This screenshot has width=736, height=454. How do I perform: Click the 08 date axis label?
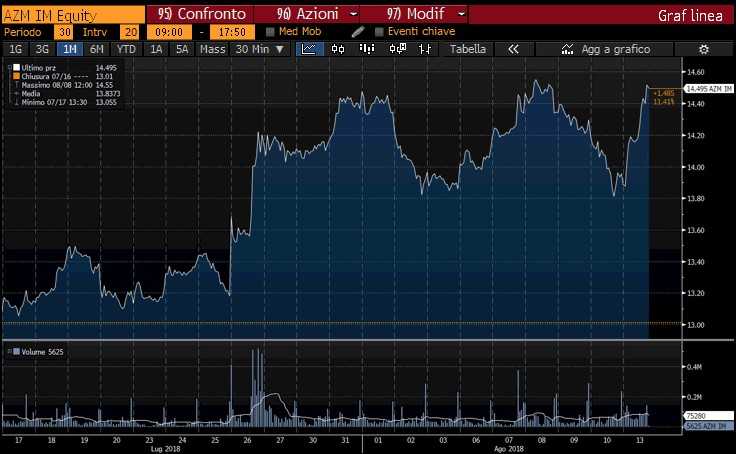(542, 440)
